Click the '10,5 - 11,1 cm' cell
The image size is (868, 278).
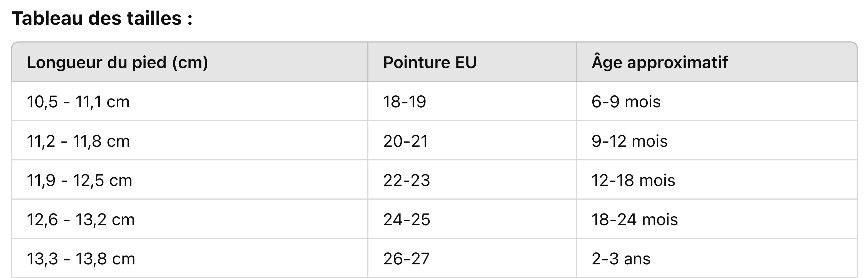click(190, 101)
